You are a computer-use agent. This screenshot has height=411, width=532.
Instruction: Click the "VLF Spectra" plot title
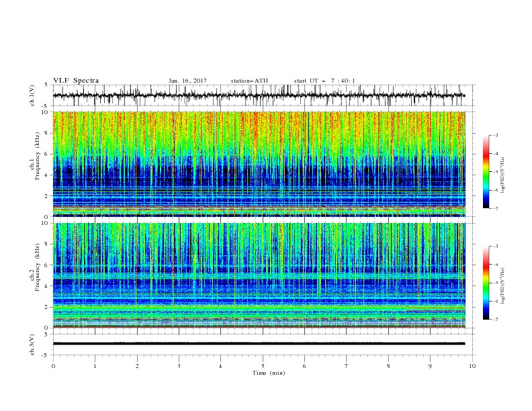76,81
